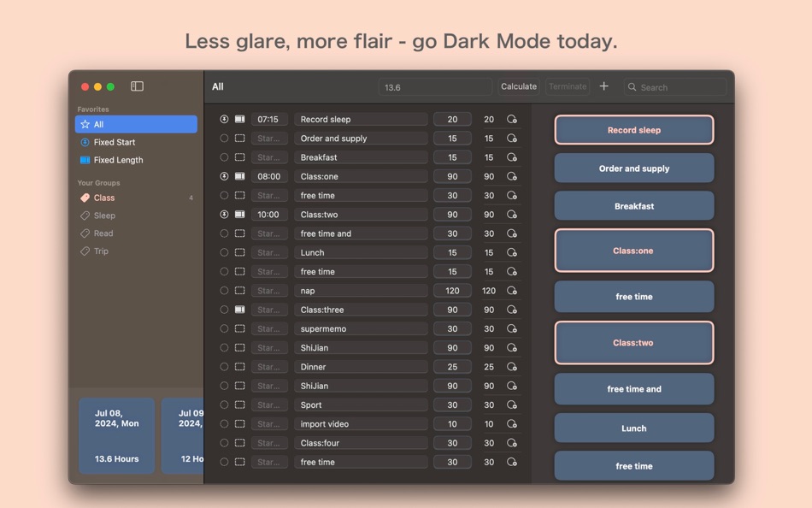Image resolution: width=812 pixels, height=508 pixels.
Task: Click the search magnifier icon
Action: 632,87
